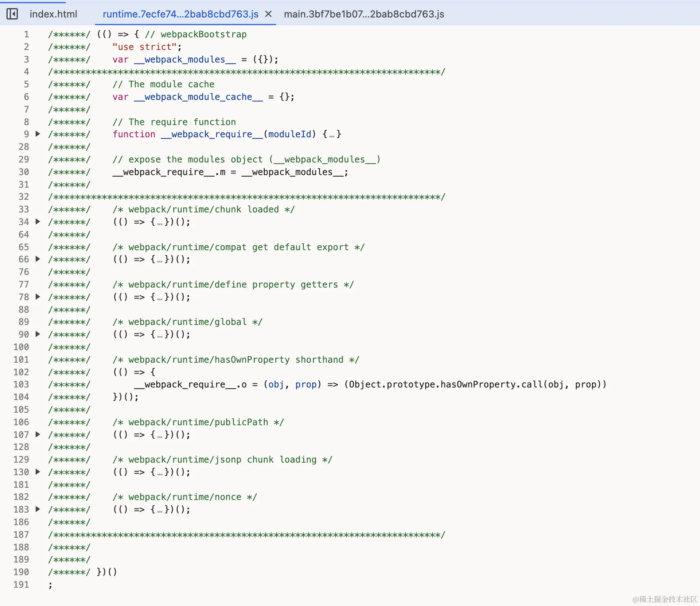
Task: Toggle the file navigator sidebar icon
Action: [12, 14]
